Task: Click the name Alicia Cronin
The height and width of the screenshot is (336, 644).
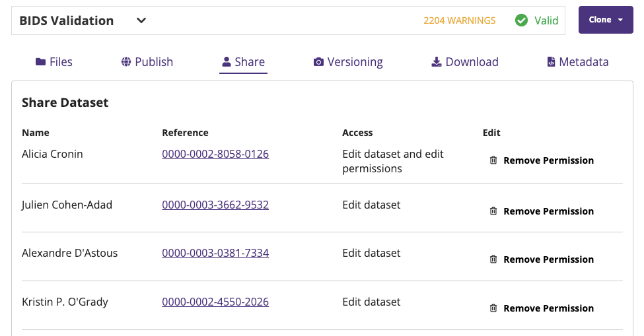Action: coord(52,154)
